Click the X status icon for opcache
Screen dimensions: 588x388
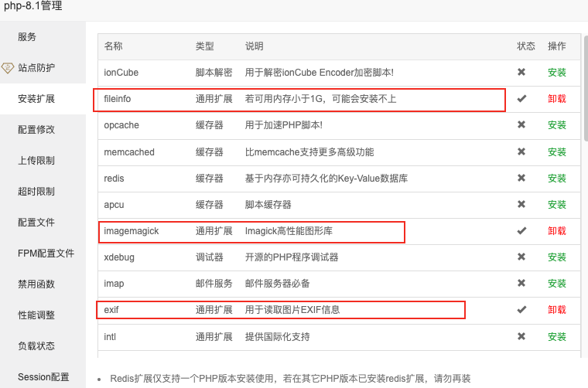click(521, 124)
